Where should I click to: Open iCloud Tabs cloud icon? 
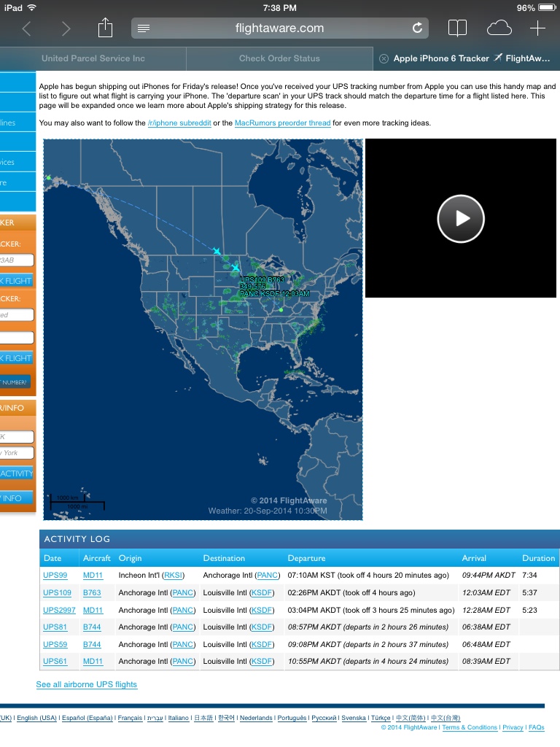(499, 28)
